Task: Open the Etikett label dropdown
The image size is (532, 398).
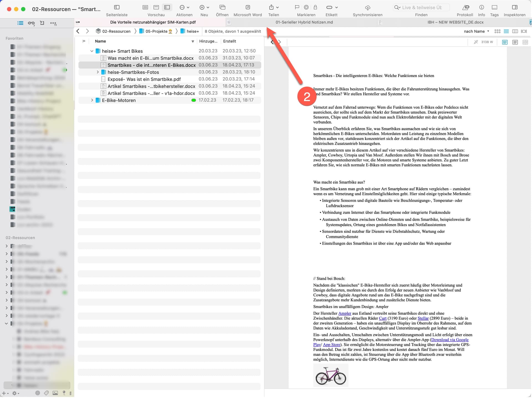Action: point(332,7)
